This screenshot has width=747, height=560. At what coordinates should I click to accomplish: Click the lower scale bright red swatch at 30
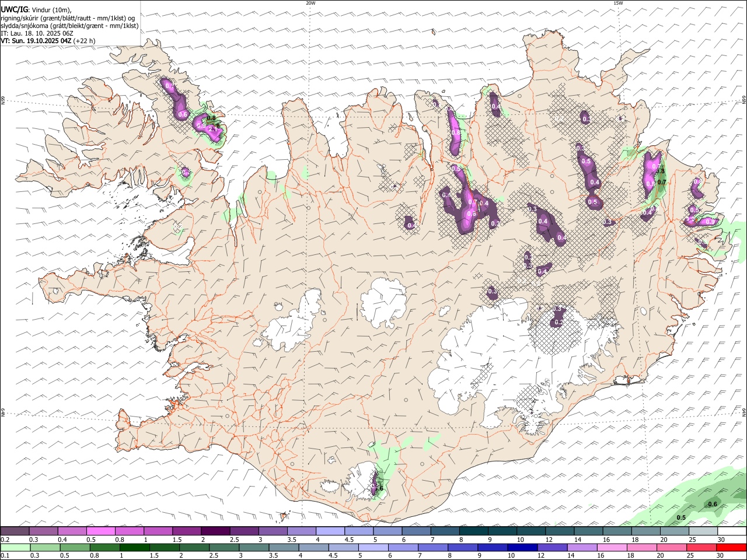[x=732, y=547]
